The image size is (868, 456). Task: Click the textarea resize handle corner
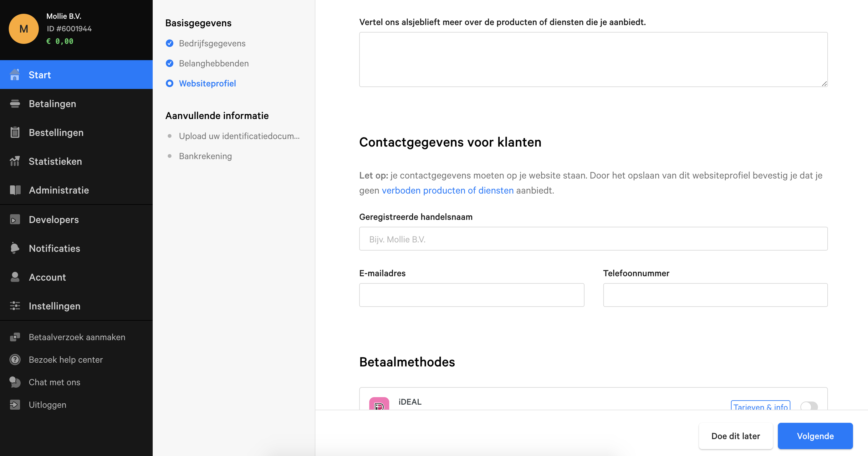[x=824, y=83]
